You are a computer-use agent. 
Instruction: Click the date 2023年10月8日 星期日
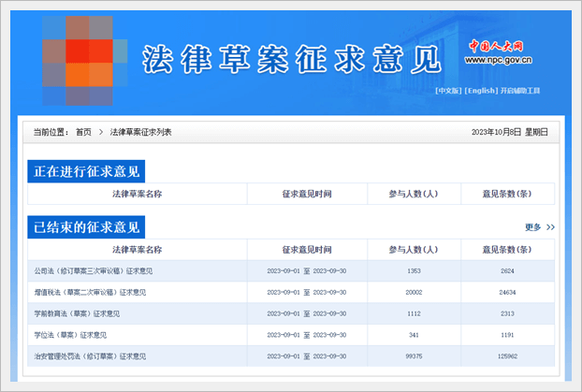pyautogui.click(x=510, y=132)
